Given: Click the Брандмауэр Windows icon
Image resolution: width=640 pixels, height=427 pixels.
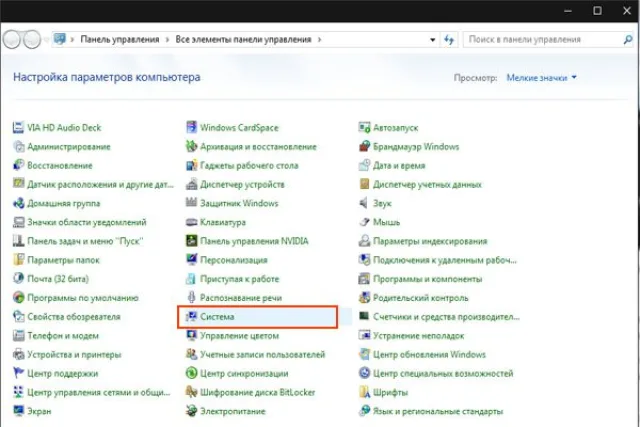Looking at the screenshot, I should (364, 147).
